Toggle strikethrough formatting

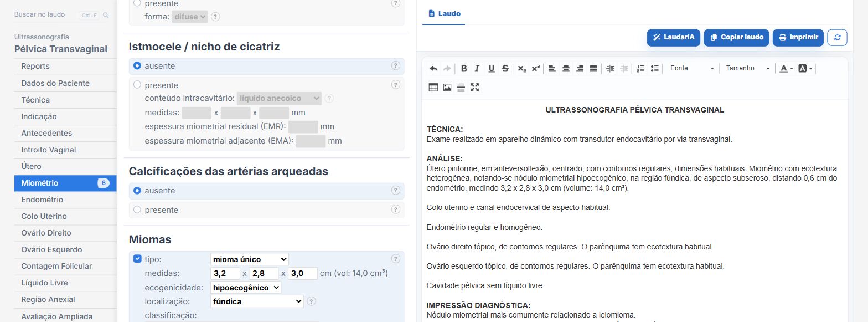tap(505, 69)
